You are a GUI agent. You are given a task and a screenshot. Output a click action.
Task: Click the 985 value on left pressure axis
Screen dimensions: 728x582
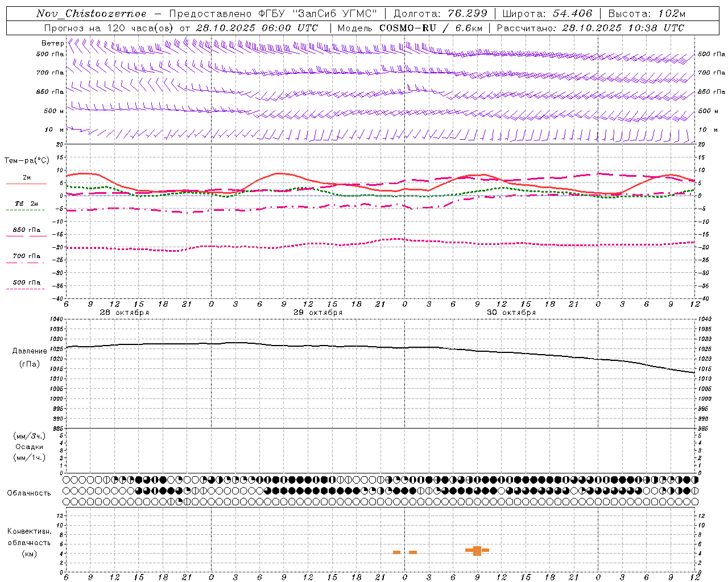click(57, 429)
